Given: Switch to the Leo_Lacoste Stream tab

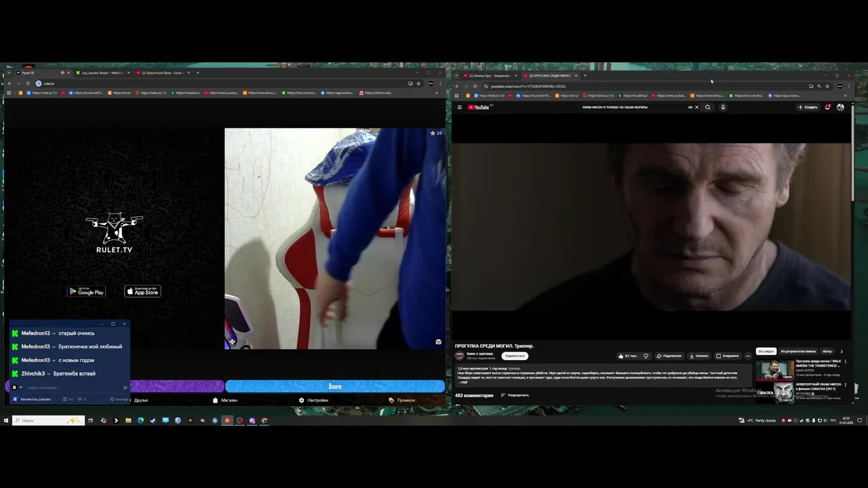Looking at the screenshot, I should click(x=103, y=73).
